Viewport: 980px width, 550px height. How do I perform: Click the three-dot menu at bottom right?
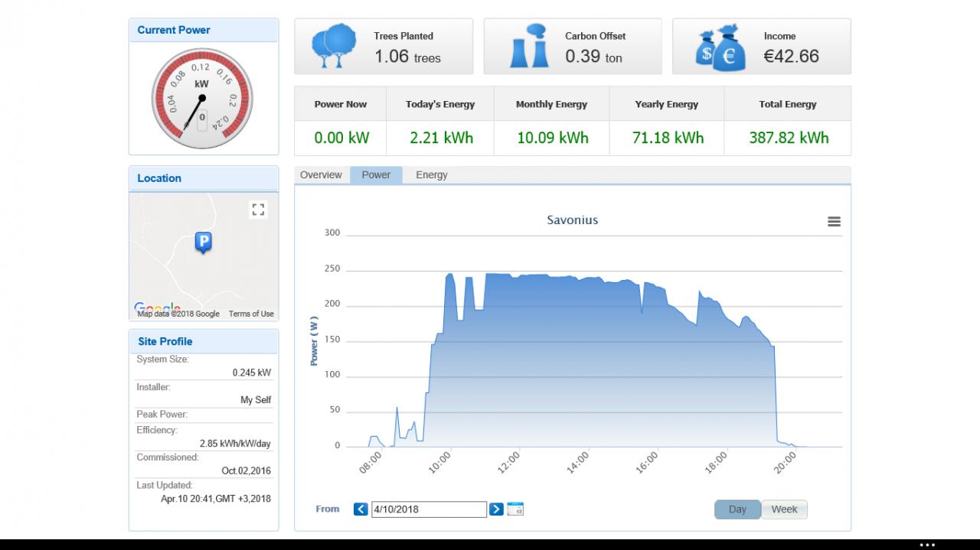click(x=927, y=545)
